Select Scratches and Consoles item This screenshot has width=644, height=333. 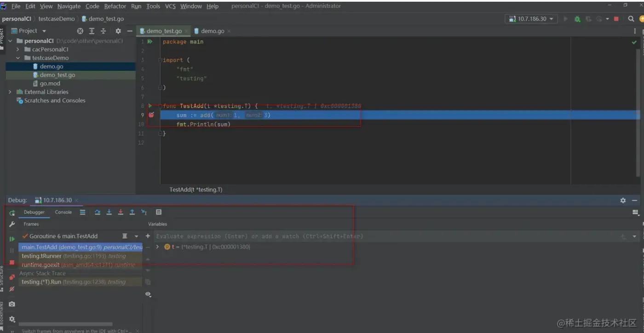click(55, 100)
